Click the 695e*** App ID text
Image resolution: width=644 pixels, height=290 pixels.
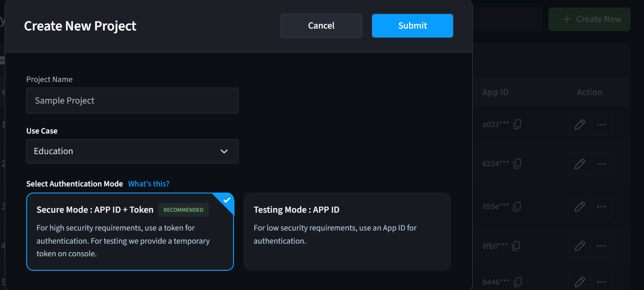click(496, 206)
